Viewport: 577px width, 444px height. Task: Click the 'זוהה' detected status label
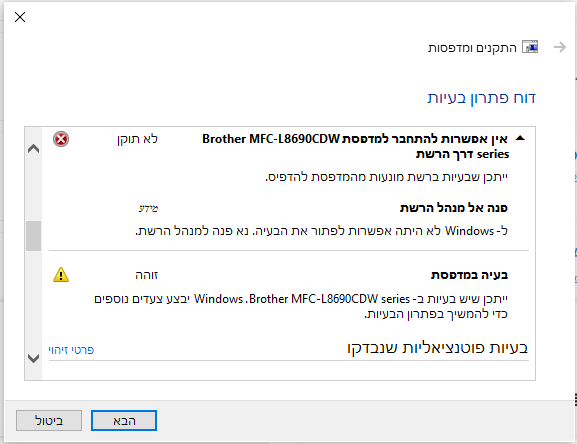coord(146,275)
